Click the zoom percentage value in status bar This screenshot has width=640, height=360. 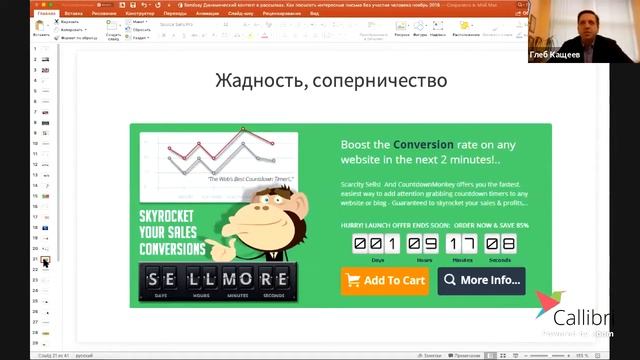click(x=582, y=356)
